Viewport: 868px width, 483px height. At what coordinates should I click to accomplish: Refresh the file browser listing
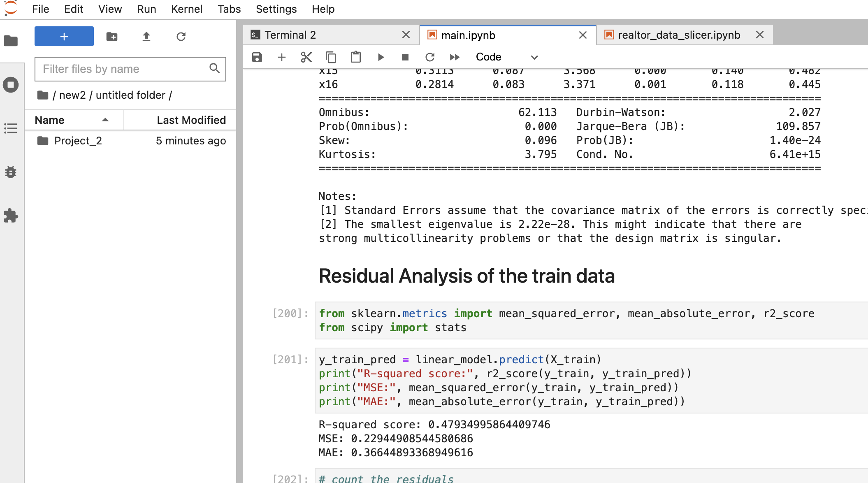click(181, 37)
